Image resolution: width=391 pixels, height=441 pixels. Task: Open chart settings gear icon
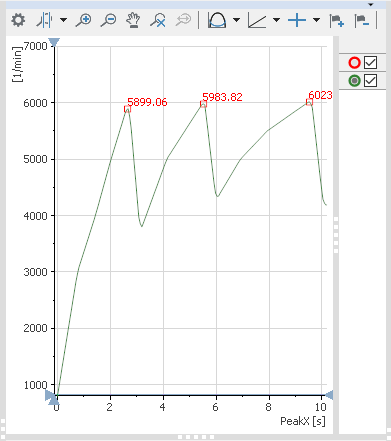click(18, 20)
